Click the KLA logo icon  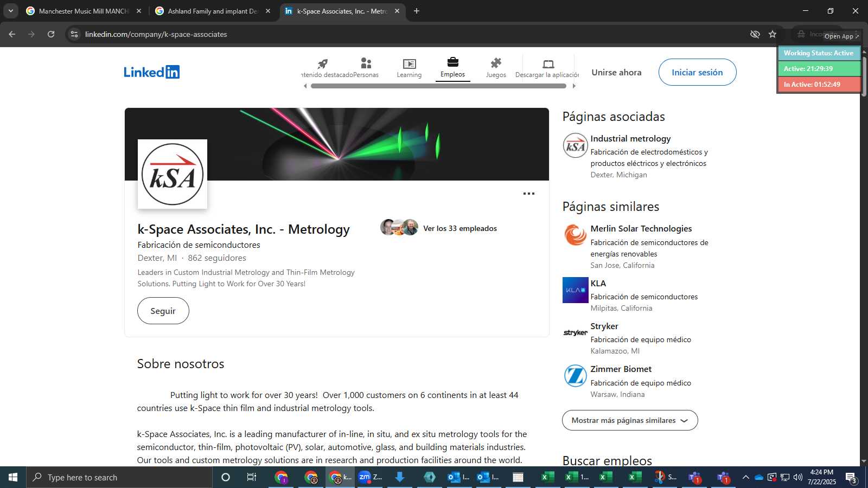(x=576, y=290)
